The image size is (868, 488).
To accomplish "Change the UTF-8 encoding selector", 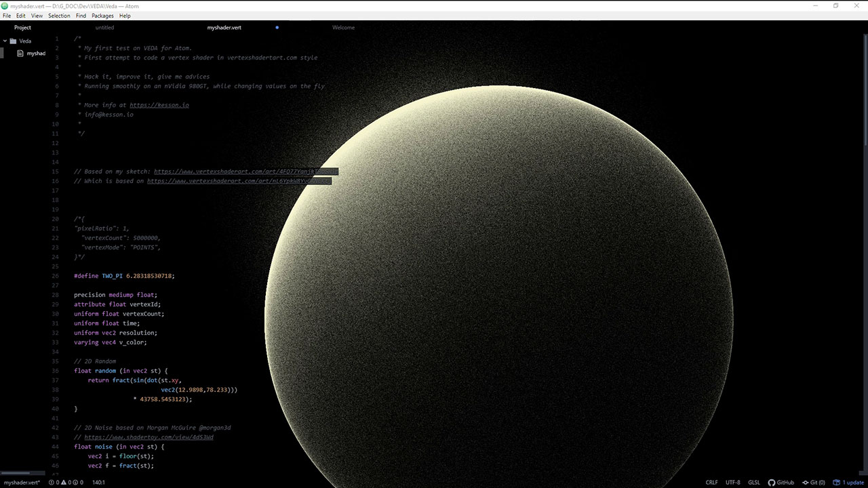I will click(x=733, y=483).
